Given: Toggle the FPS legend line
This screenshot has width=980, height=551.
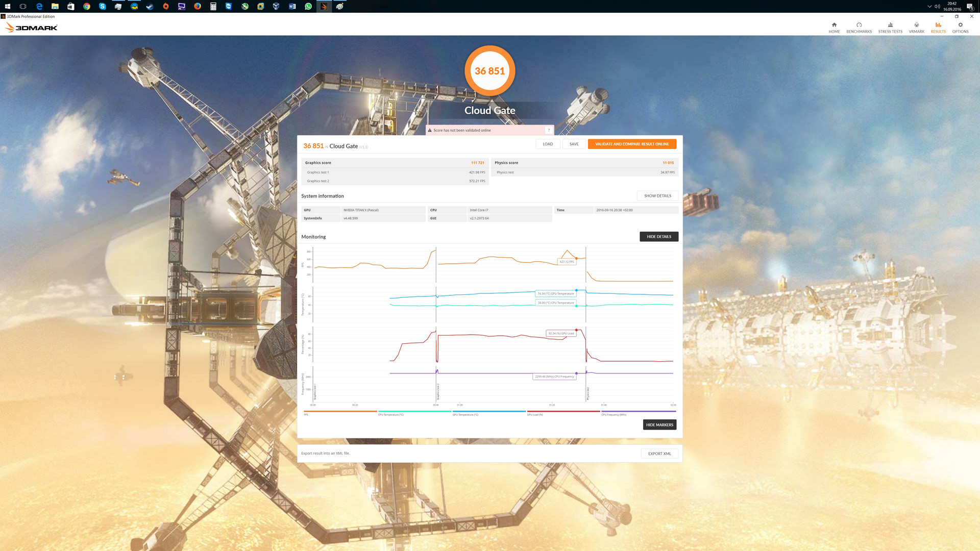Looking at the screenshot, I should click(340, 412).
